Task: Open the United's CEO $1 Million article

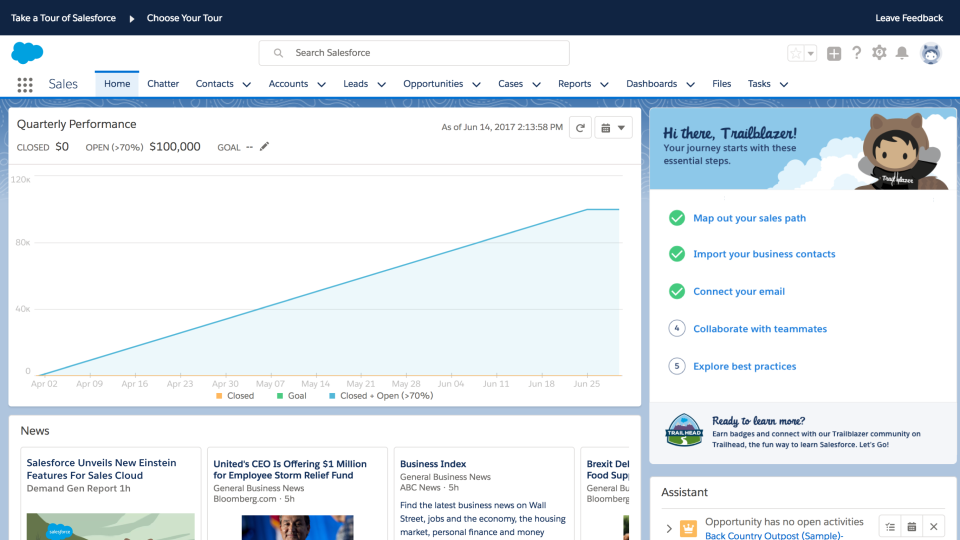Action: tap(290, 470)
